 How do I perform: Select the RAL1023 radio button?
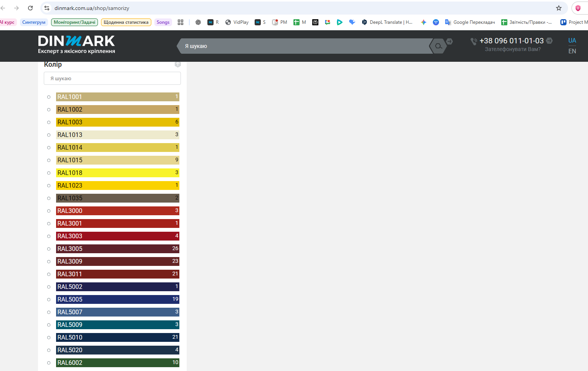(49, 186)
